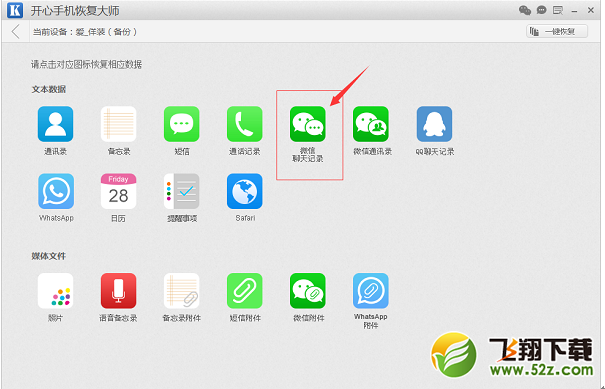Viewport: 605px width, 389px height.
Task: Click the 微信通讯录 label text
Action: coord(372,151)
